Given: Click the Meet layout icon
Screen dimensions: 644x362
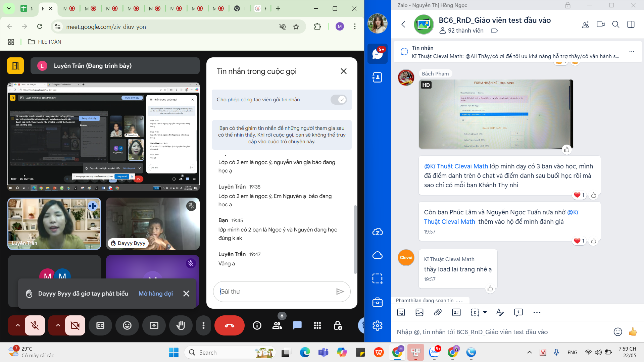Looking at the screenshot, I should tap(15, 66).
